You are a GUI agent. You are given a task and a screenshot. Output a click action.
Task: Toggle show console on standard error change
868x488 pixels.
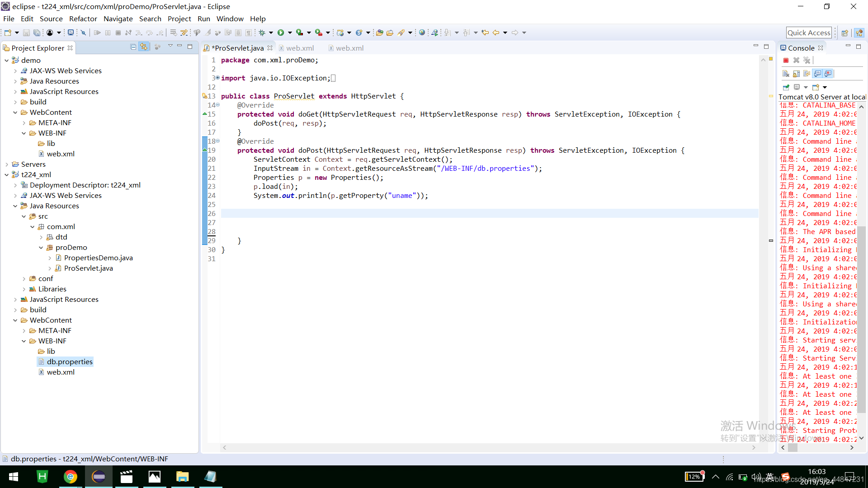click(828, 74)
